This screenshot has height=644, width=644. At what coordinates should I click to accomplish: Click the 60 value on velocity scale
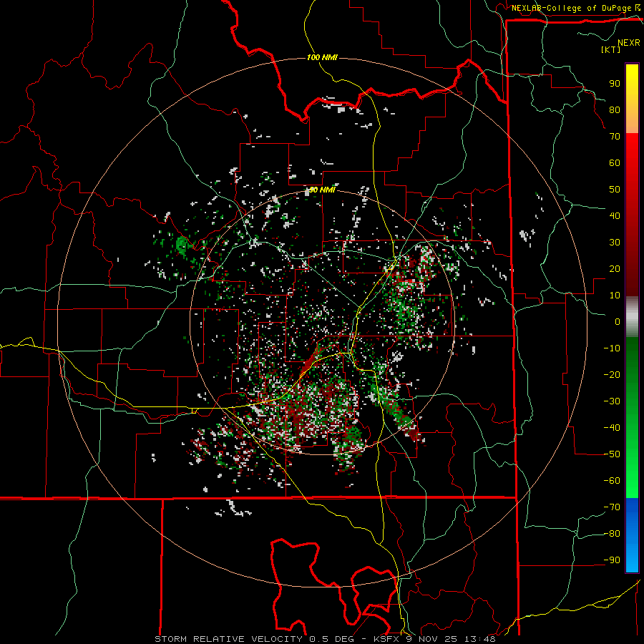(615, 163)
